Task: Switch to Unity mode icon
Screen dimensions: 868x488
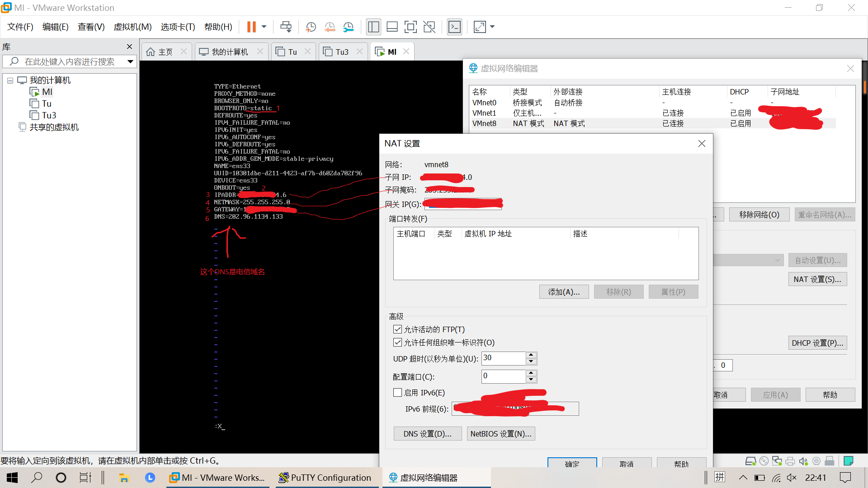Action: 429,27
